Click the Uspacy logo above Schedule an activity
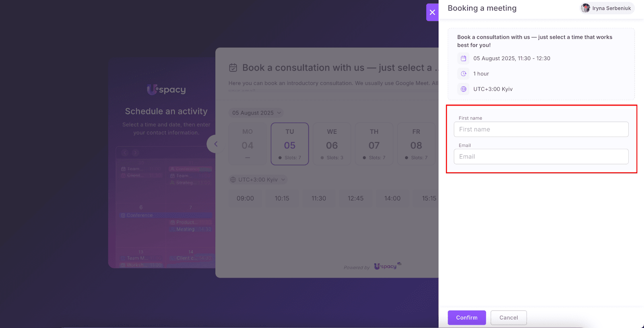This screenshot has height=328, width=644. point(166,89)
